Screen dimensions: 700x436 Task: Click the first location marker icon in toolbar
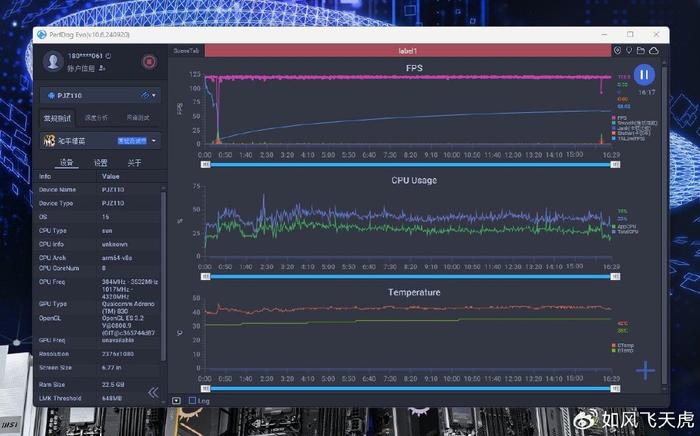[x=617, y=51]
